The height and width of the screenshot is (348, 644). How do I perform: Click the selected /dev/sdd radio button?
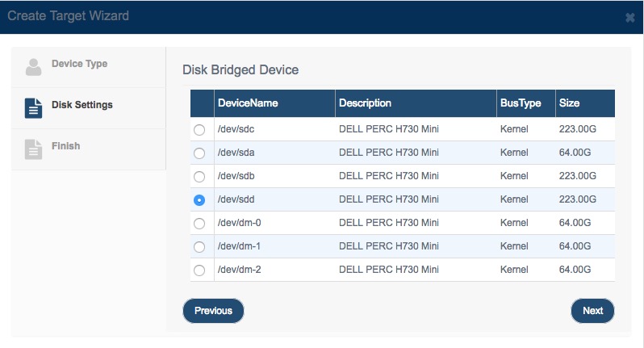tap(199, 200)
